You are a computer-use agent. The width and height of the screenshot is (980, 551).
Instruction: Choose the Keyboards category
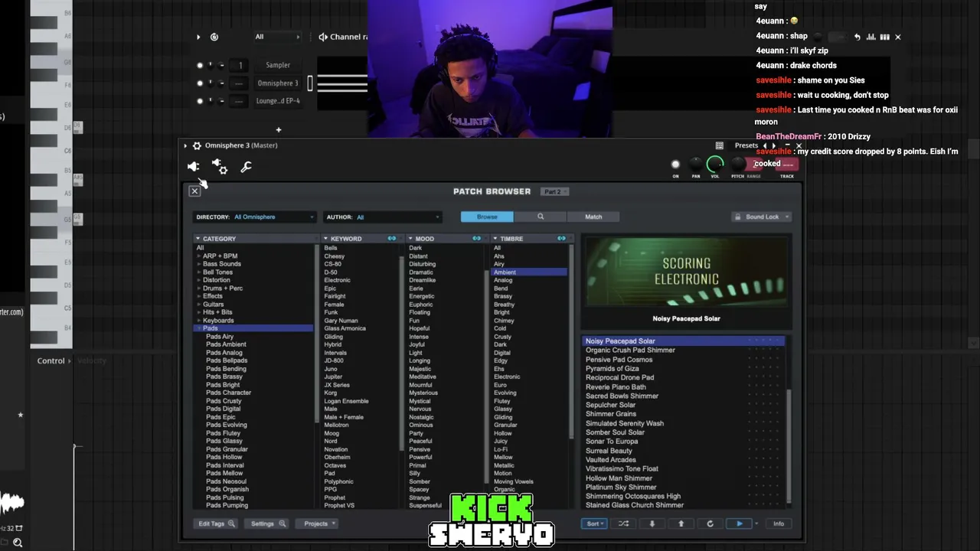tap(218, 321)
